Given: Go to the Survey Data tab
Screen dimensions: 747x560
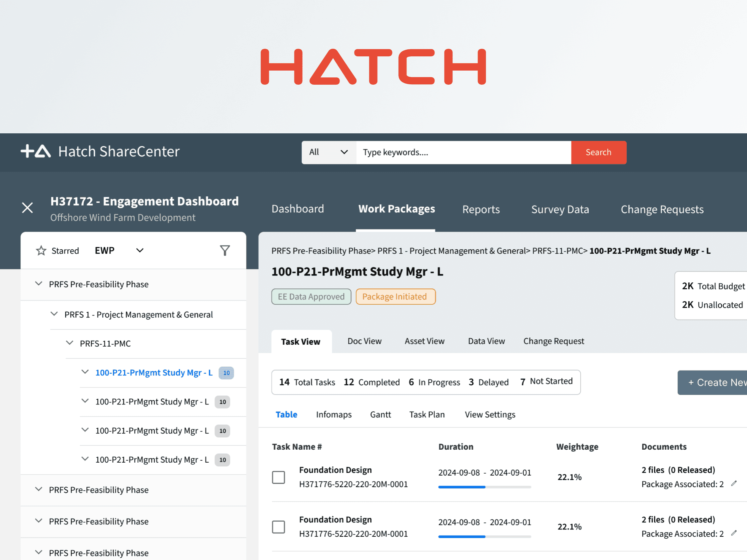Looking at the screenshot, I should coord(560,210).
